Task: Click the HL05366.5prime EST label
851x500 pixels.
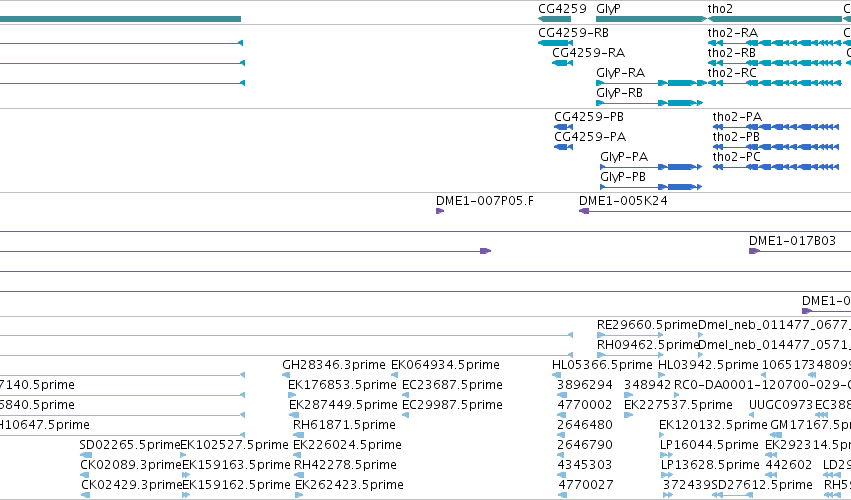Action: click(x=602, y=365)
